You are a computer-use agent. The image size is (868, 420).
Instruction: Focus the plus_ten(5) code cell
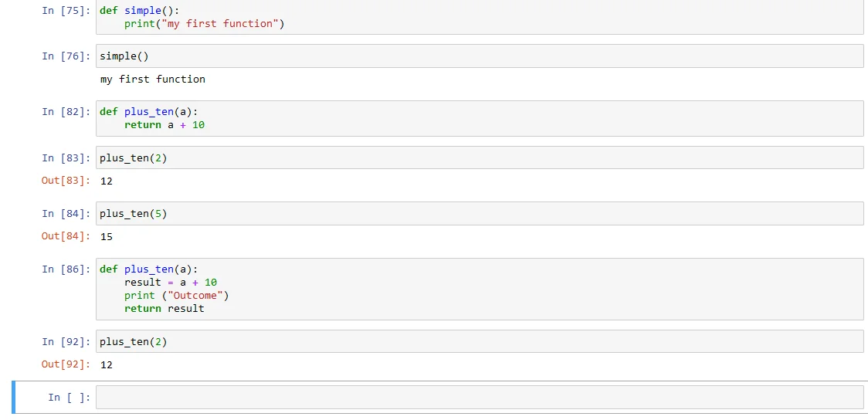[479, 214]
